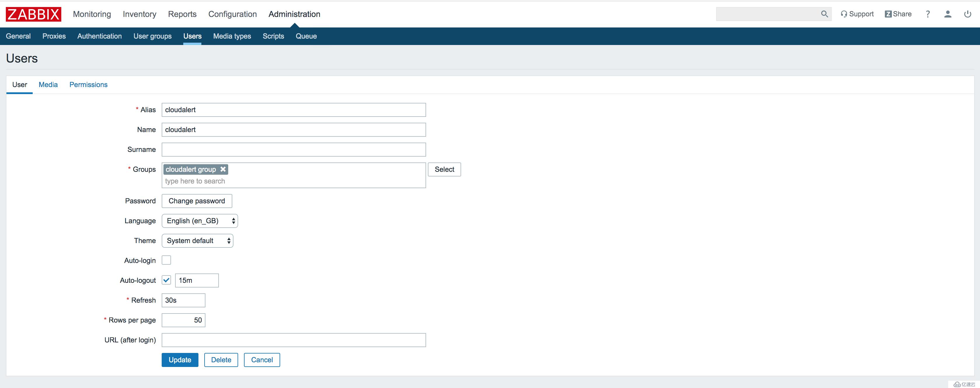Click the Delete button
980x388 pixels.
221,359
